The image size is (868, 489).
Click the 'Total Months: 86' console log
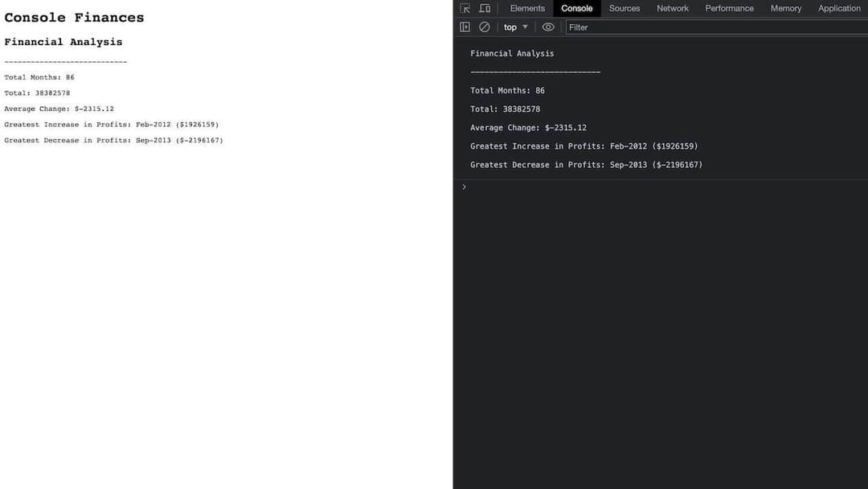507,91
